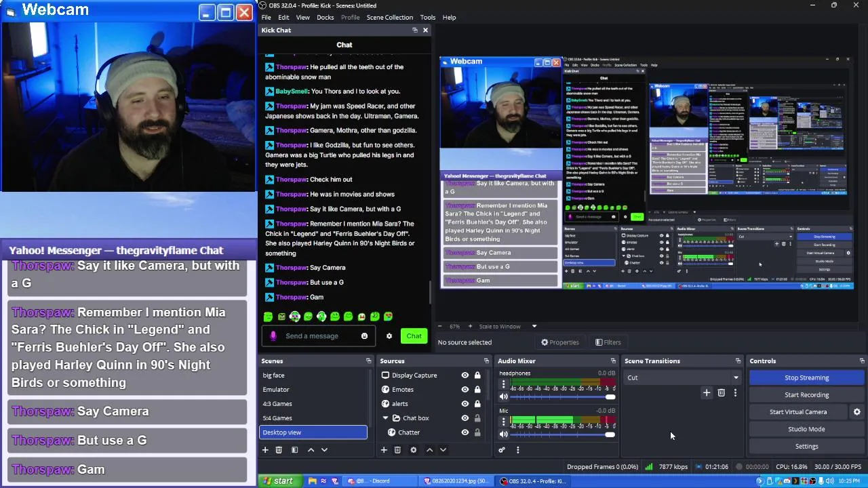Collapse the Chat box group
This screenshot has width=868, height=488.
(x=385, y=418)
